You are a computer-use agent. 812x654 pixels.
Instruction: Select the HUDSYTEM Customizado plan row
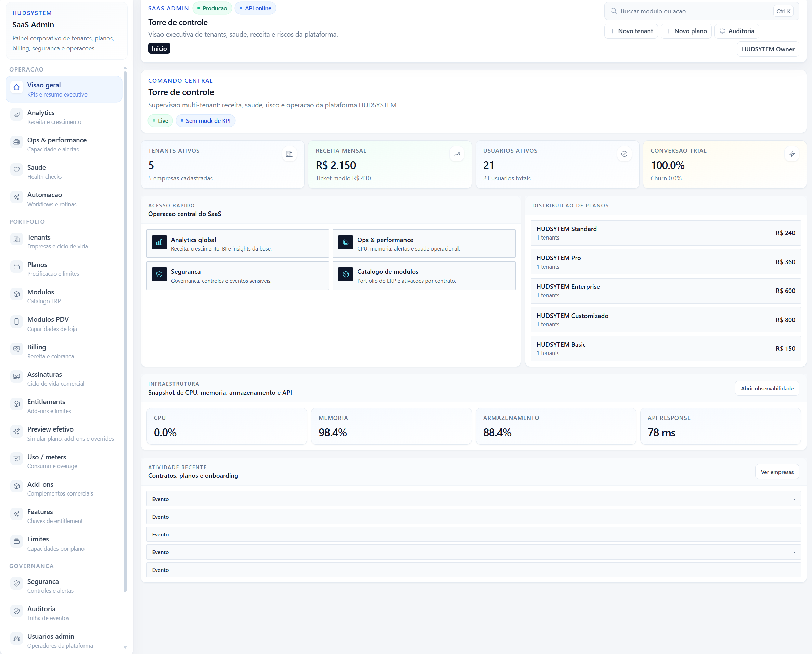pyautogui.click(x=666, y=320)
